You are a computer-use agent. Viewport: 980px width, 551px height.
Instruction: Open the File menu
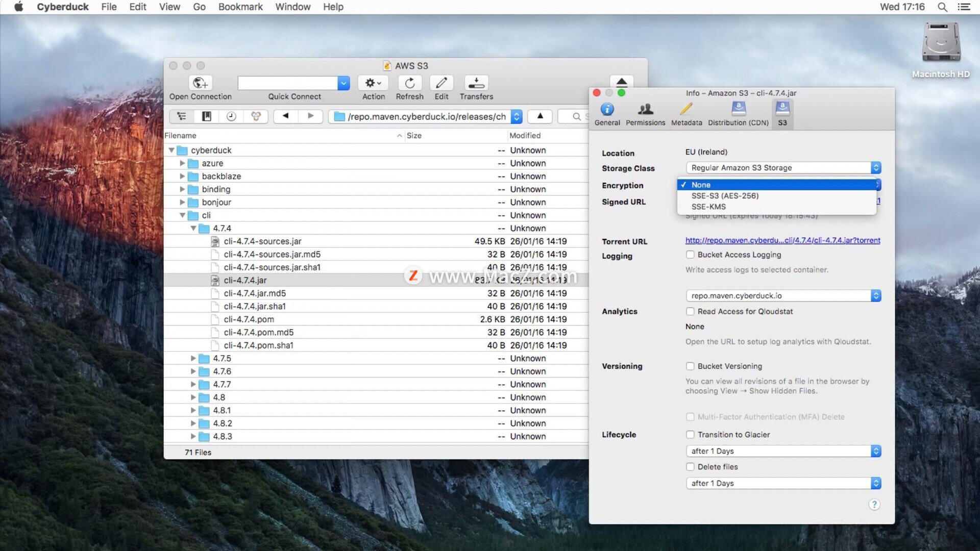pos(109,7)
